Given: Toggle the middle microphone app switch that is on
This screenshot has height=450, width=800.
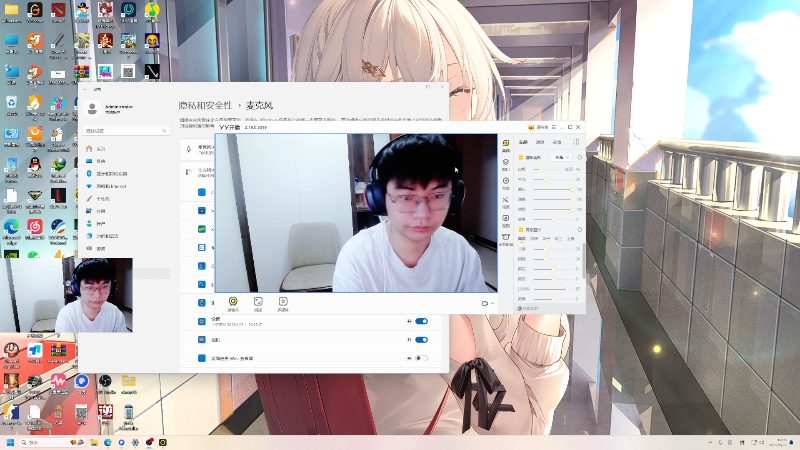Looking at the screenshot, I should (x=421, y=340).
